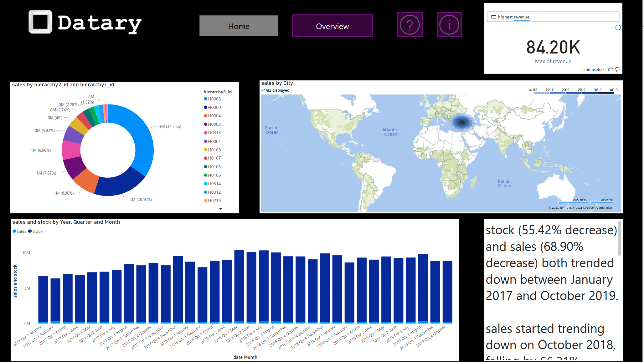
Task: Click the thumbs up feedback icon
Action: click(611, 69)
